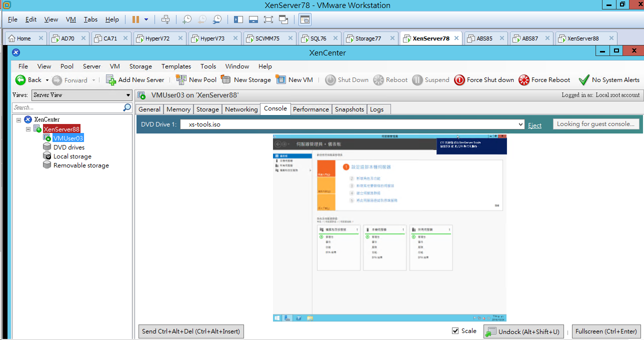Open VMware snapshot manager icon

pyautogui.click(x=217, y=19)
